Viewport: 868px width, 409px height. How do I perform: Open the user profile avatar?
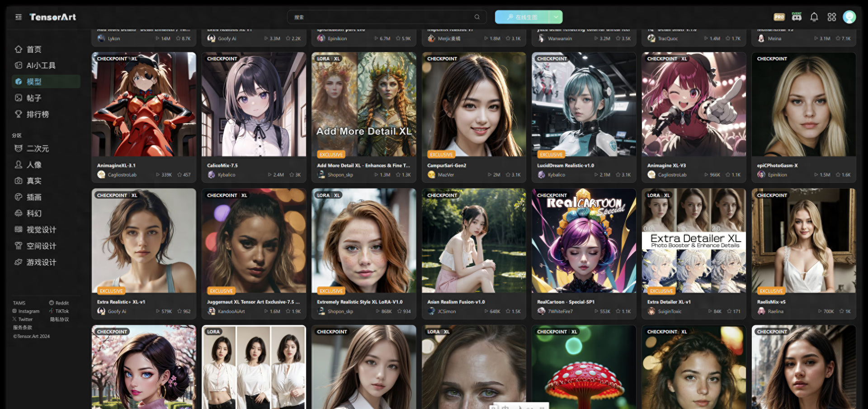click(849, 17)
